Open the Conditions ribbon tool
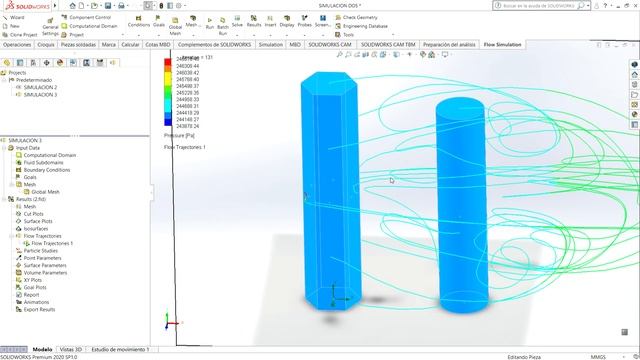This screenshot has height=360, width=640. tap(139, 22)
